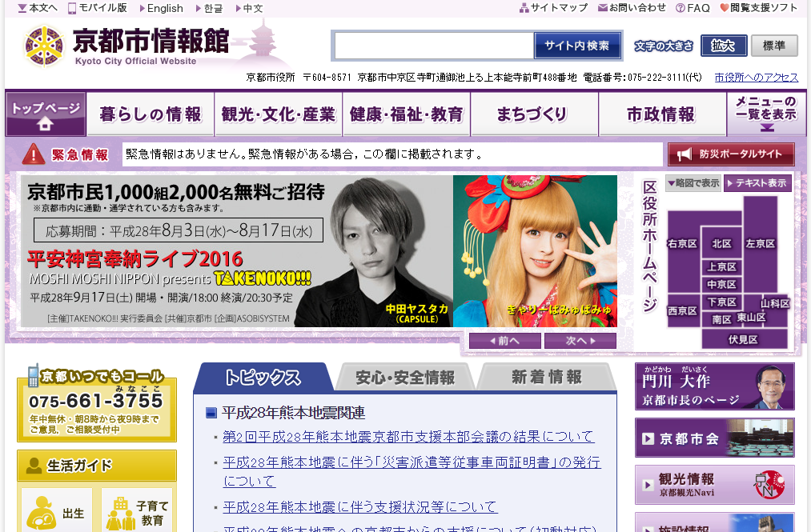Screen dimensions: 811x532
Task: Set text size to 拡大
Action: (724, 46)
